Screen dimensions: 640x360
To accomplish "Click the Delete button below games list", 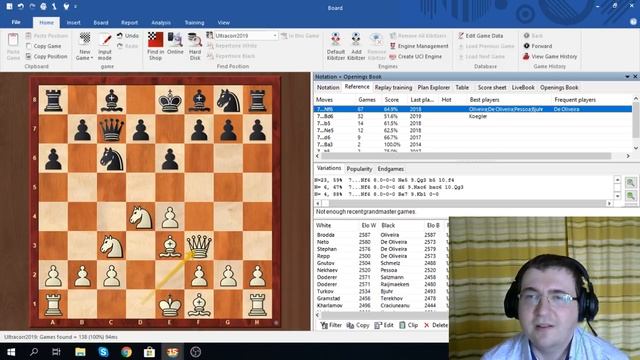I will coord(436,325).
